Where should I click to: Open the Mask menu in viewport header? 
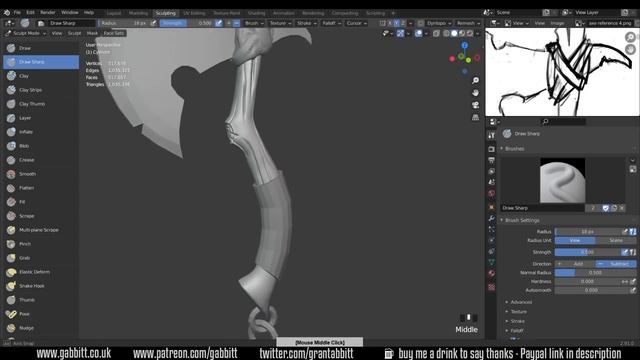(x=92, y=33)
